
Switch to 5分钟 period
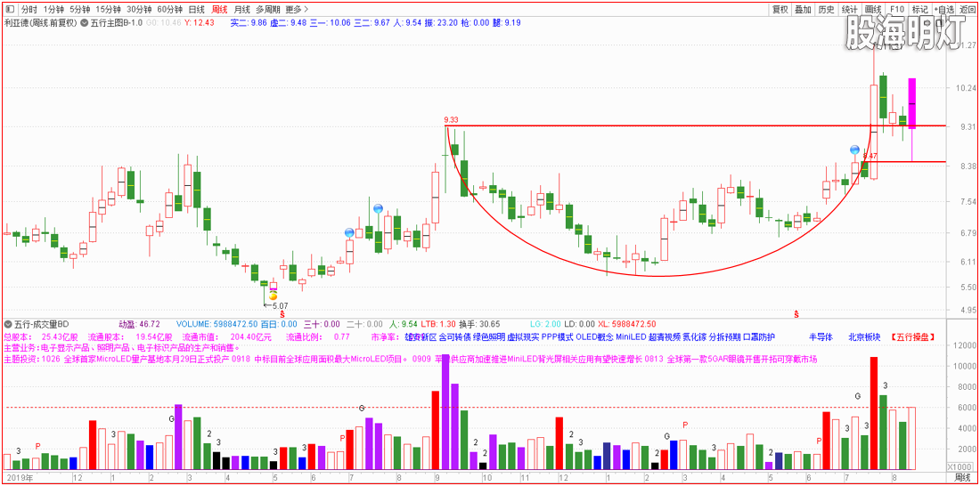pos(79,10)
